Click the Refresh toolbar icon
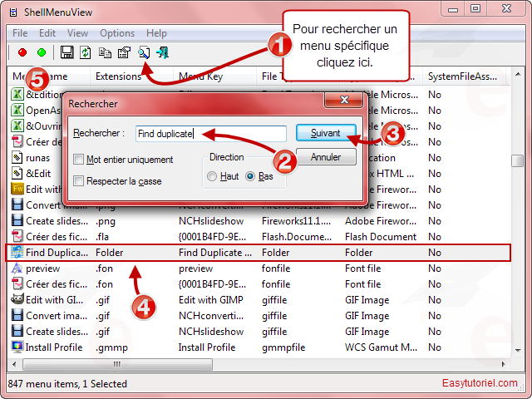532x399 pixels. (85, 52)
